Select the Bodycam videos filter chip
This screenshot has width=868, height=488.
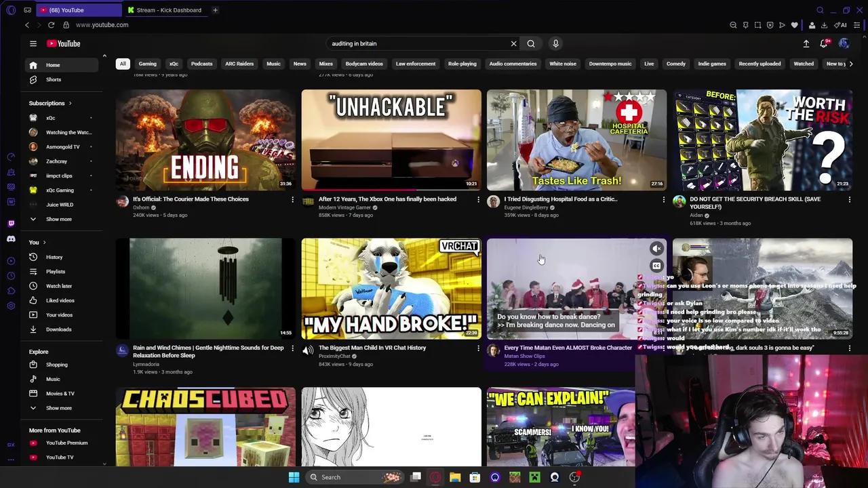tap(364, 64)
